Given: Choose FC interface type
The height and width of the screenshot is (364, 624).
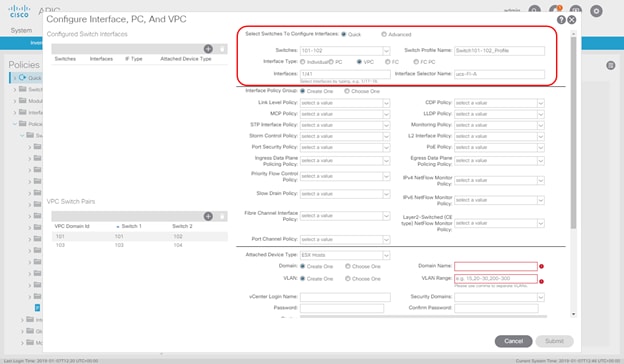Looking at the screenshot, I should tap(387, 62).
